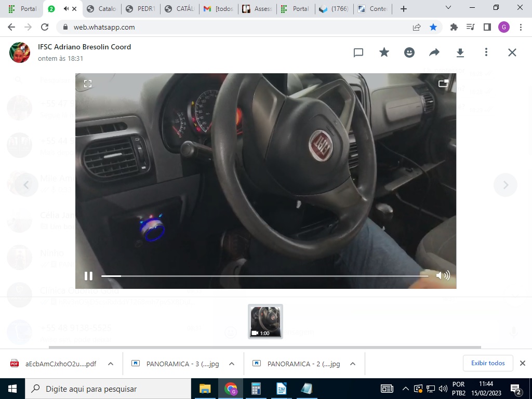532x399 pixels.
Task: Close the downloads bar
Action: [523, 363]
